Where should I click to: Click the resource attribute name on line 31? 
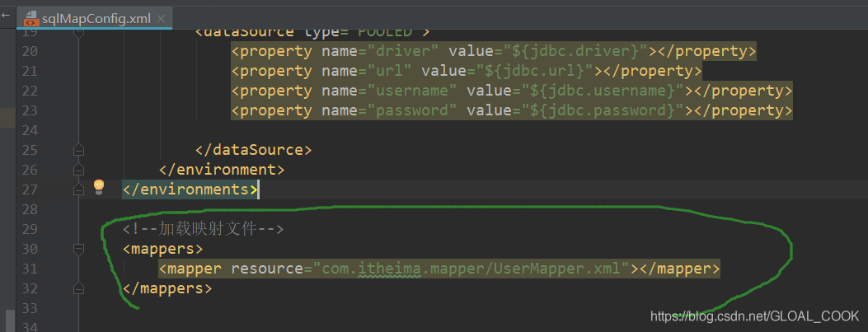pos(267,269)
